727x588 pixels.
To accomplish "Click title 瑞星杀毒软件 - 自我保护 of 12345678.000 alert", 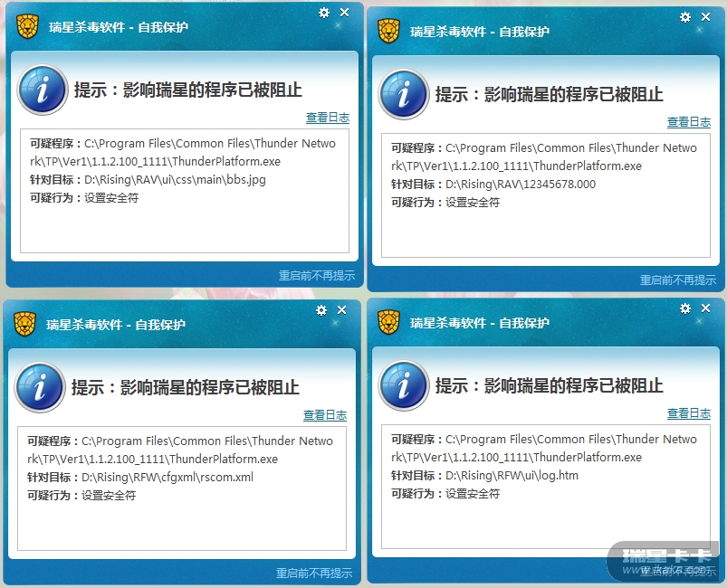I will click(480, 32).
